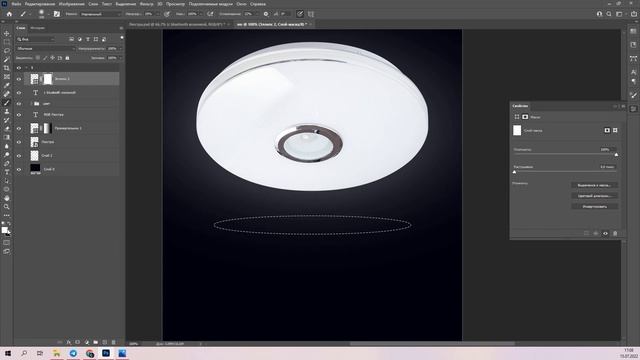
Task: Add pixel mask in Properties panel
Action: 607,130
